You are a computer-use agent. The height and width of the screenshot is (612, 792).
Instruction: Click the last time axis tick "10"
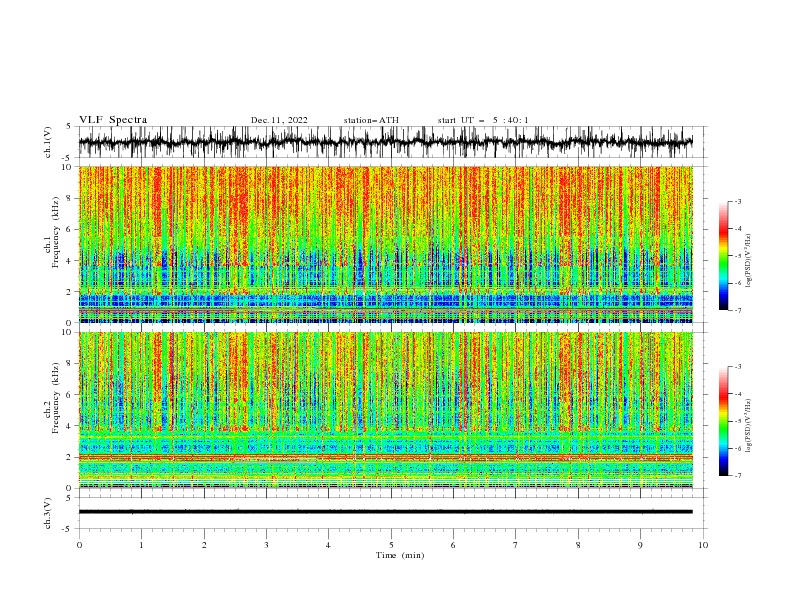(x=703, y=545)
